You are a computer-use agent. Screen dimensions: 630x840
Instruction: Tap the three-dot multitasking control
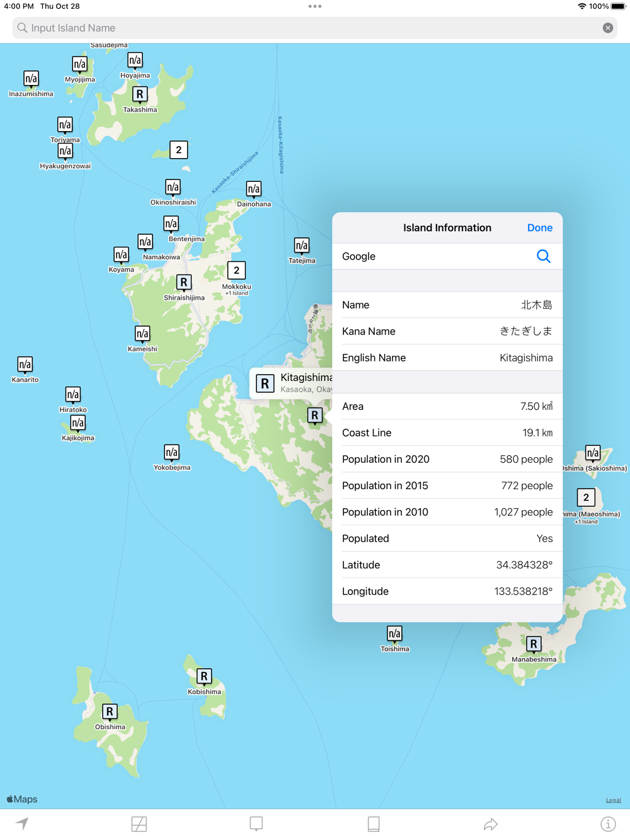(x=315, y=6)
